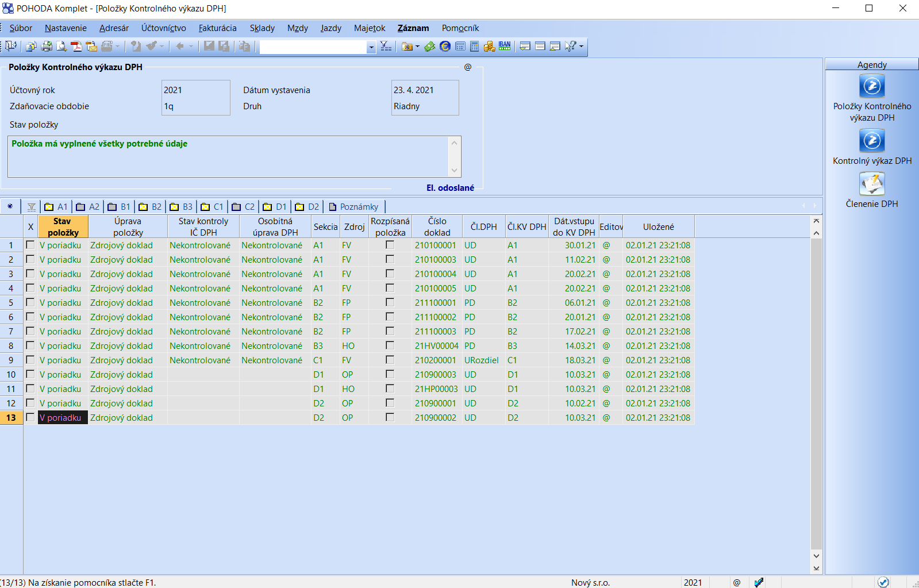The height and width of the screenshot is (588, 919).
Task: Click the Zdaňovacie obdobie field showing 1q
Action: [x=196, y=106]
